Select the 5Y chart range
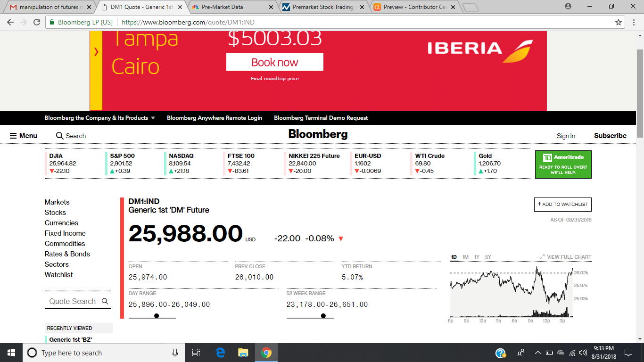Screen dimensions: 644x362 pyautogui.click(x=488, y=257)
